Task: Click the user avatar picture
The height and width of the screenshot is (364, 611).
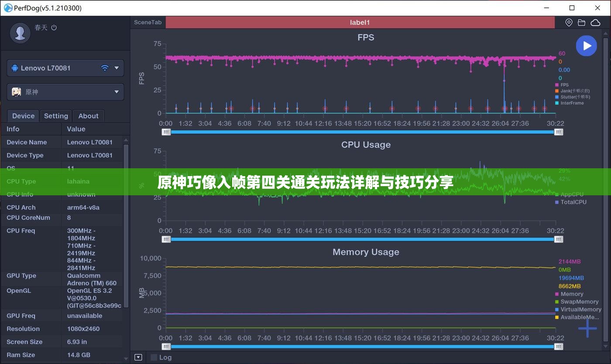Action: pos(20,33)
